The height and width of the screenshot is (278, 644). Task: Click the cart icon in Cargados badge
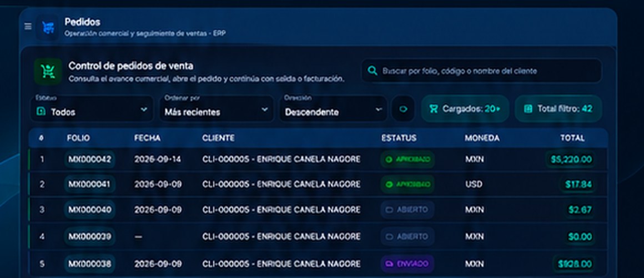(x=434, y=109)
